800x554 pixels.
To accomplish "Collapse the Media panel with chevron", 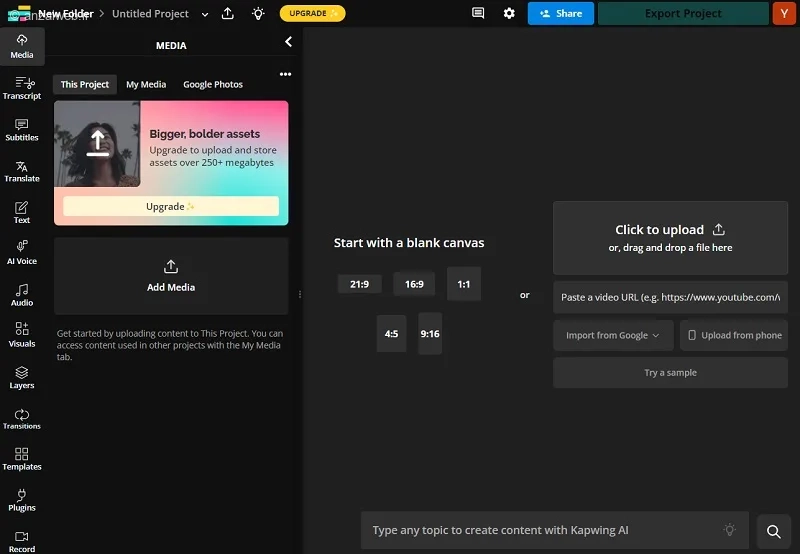I will tap(288, 42).
